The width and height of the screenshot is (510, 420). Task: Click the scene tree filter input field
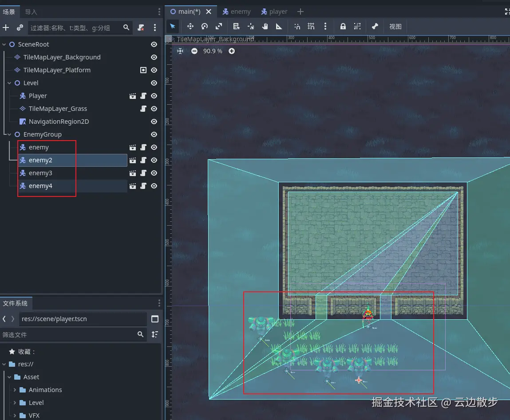pyautogui.click(x=75, y=27)
